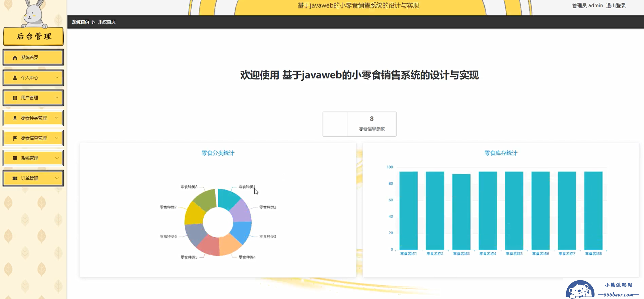Expand the 用户管理 menu chevron
The image size is (644, 299).
pos(57,98)
